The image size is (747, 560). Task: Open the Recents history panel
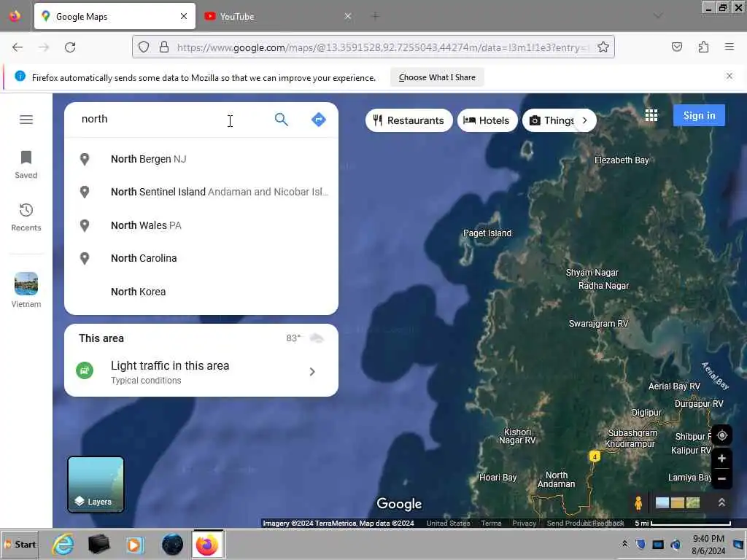[26, 217]
